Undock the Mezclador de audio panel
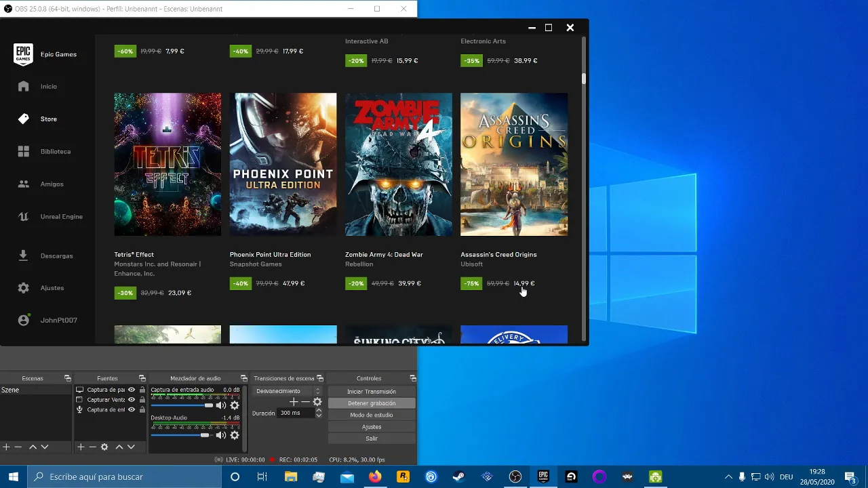 click(x=243, y=378)
